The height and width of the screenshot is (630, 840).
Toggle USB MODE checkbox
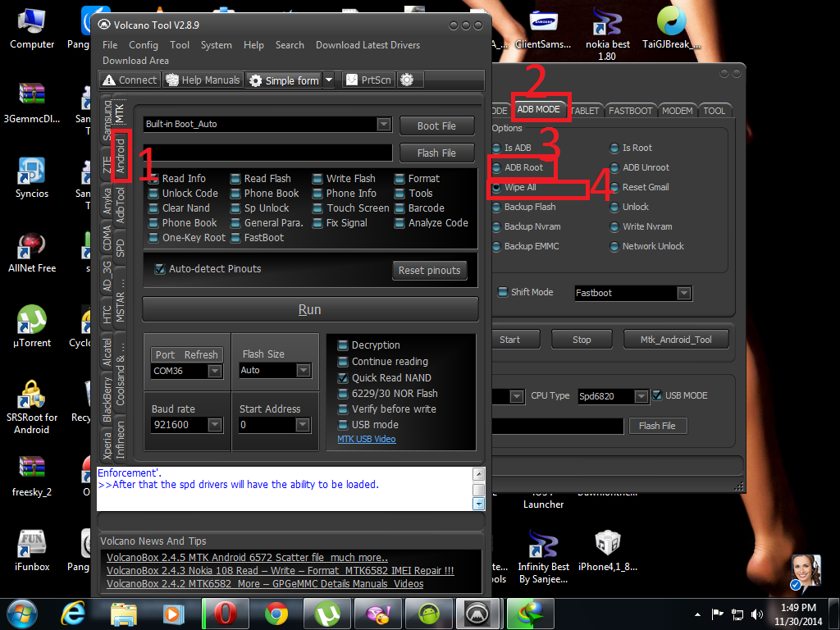[x=657, y=396]
